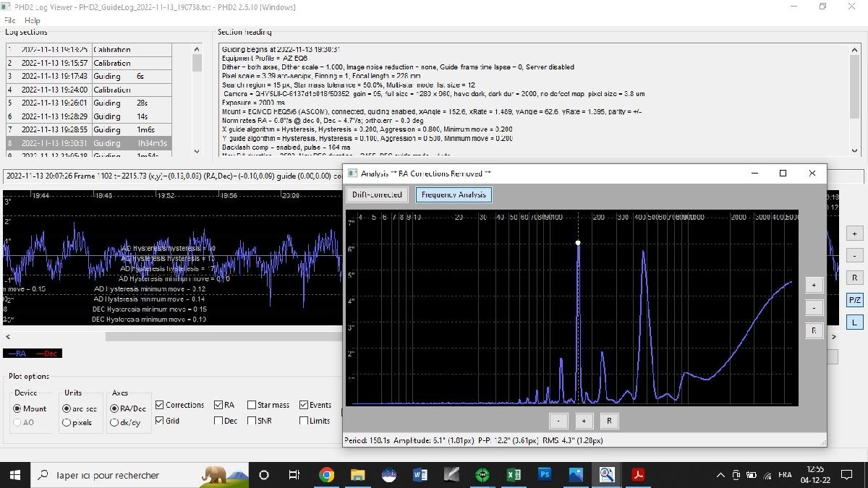The height and width of the screenshot is (488, 868).
Task: Click the FRA language indicator
Action: click(x=785, y=475)
